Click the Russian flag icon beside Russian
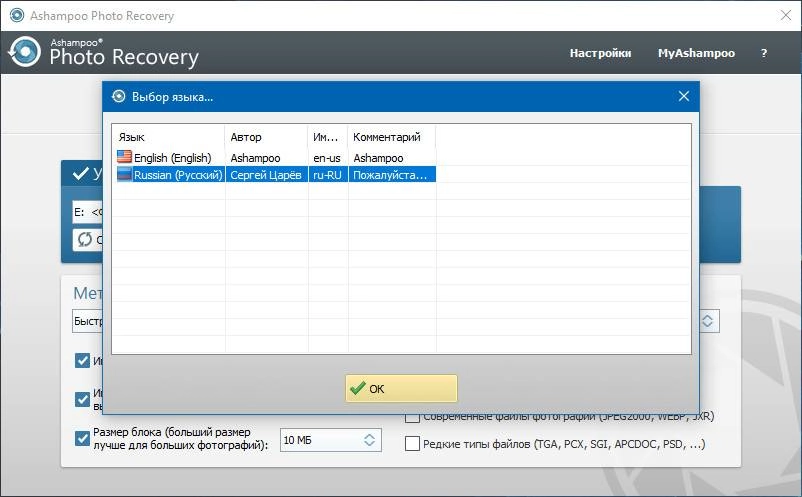 point(124,174)
